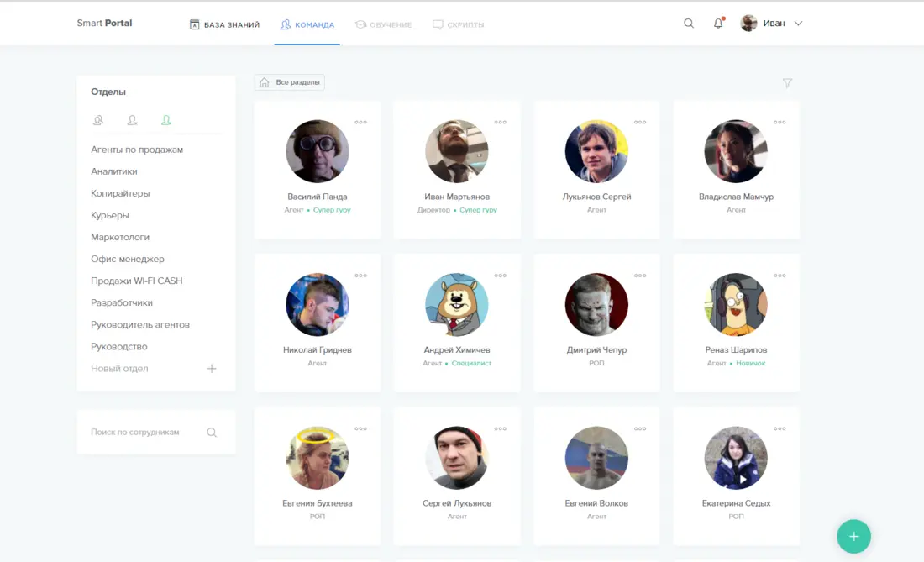
Task: Open the Разработчики department
Action: coord(122,302)
